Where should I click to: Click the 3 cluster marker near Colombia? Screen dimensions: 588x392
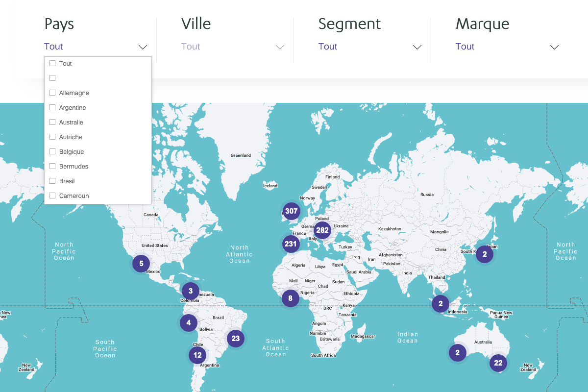point(191,291)
